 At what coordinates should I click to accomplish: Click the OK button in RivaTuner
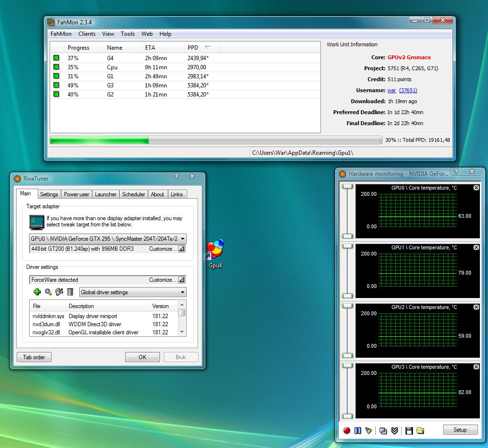pyautogui.click(x=142, y=357)
